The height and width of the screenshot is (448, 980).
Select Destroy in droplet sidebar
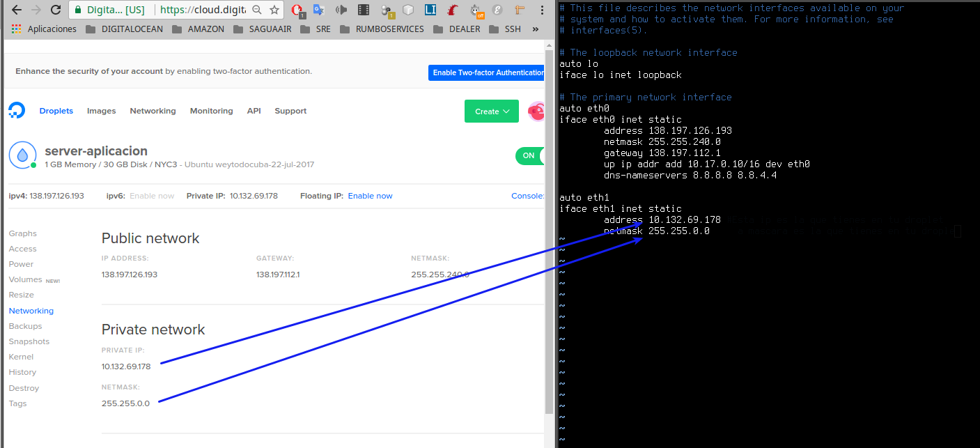(x=24, y=388)
